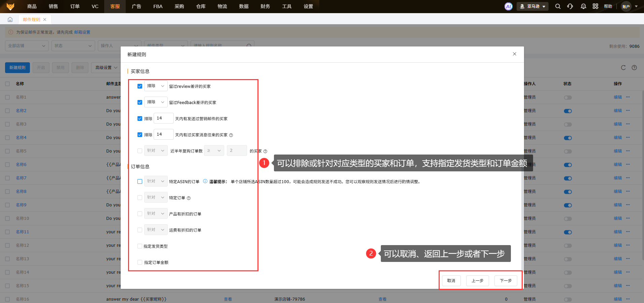Click the AI assistant icon
Image resolution: width=644 pixels, height=303 pixels.
508,6
